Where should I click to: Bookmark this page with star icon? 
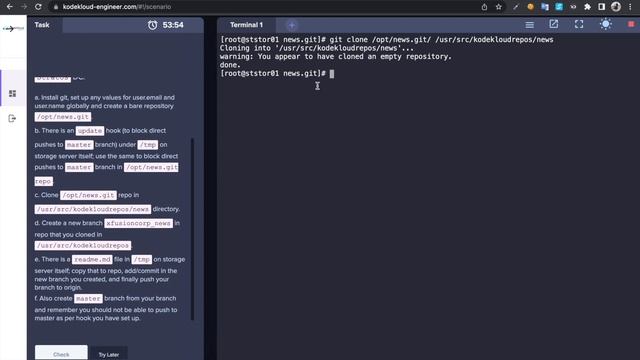point(498,7)
